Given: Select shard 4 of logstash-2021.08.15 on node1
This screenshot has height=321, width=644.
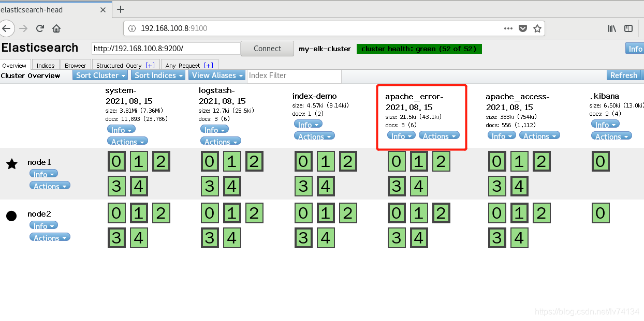Looking at the screenshot, I should 231,186.
